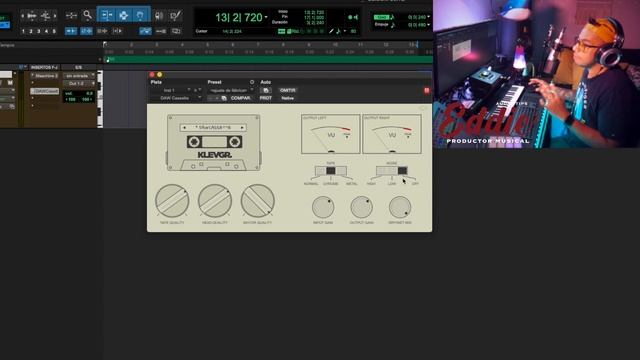
Task: Click the NOISE level selector switch
Action: point(392,171)
